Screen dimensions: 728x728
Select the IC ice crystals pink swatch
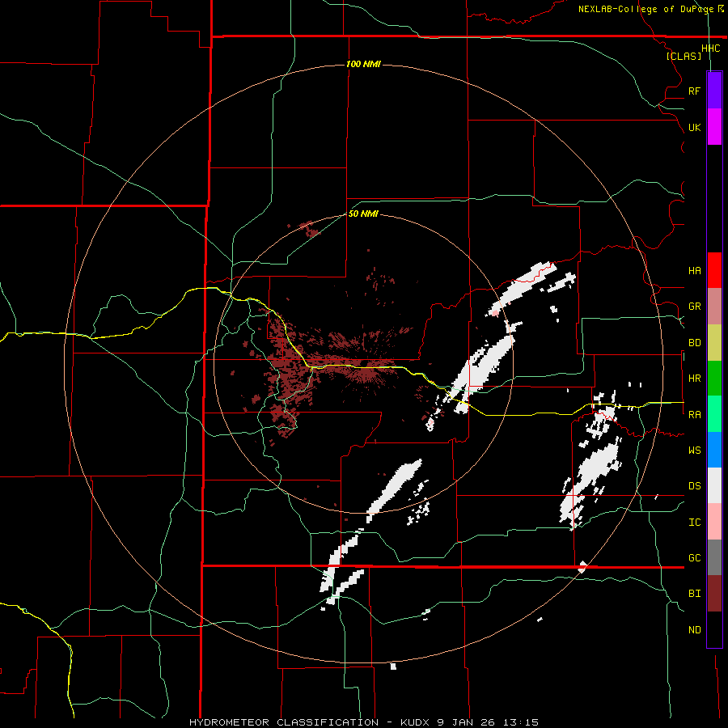pos(714,522)
